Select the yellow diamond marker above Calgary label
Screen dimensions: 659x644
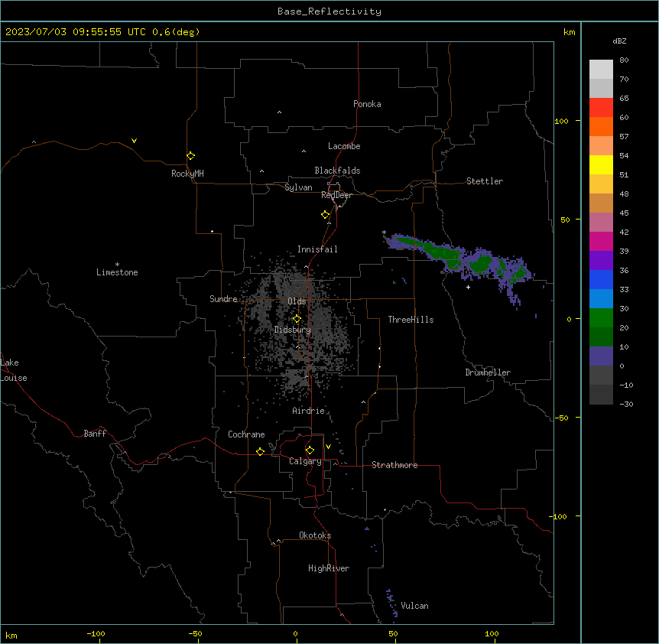point(310,450)
